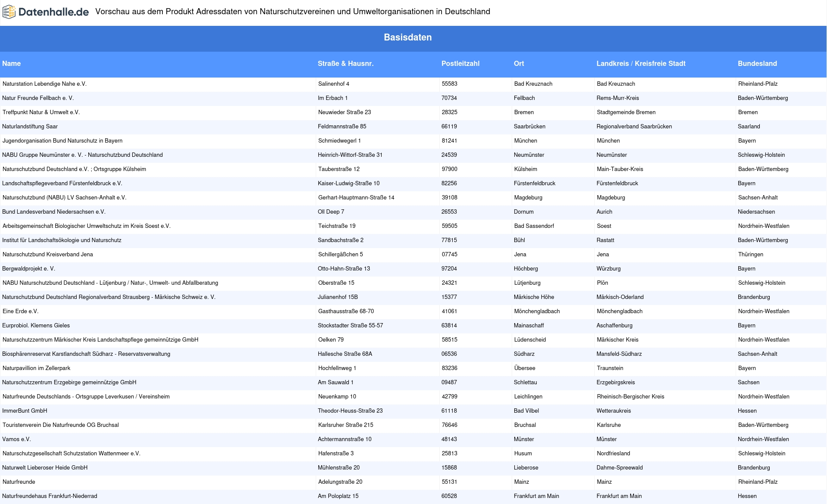Click Landkreis cell Dahme-Spreewald
Screen dimensions: 827x504
pos(620,468)
